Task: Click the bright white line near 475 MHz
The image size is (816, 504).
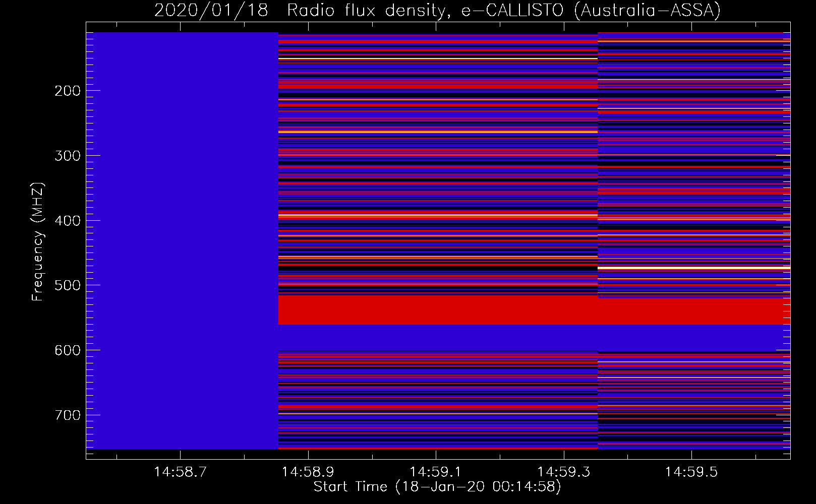Action: click(694, 268)
